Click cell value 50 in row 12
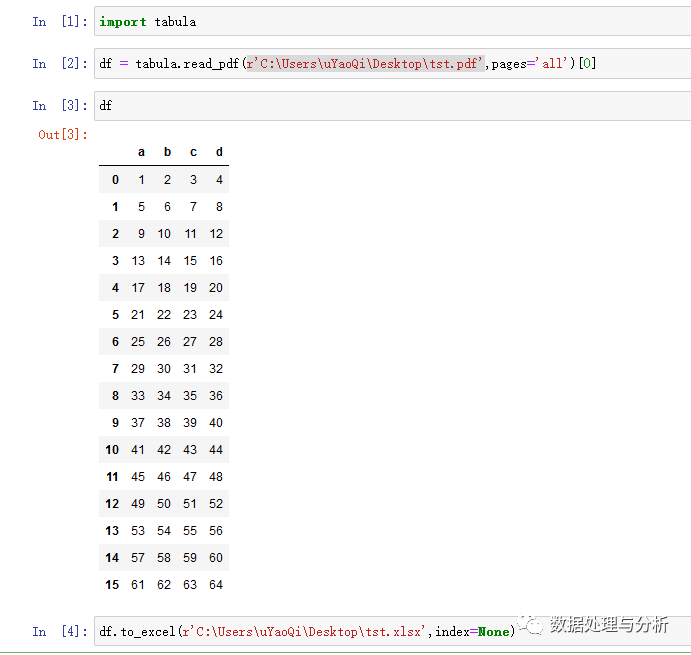 tap(164, 504)
